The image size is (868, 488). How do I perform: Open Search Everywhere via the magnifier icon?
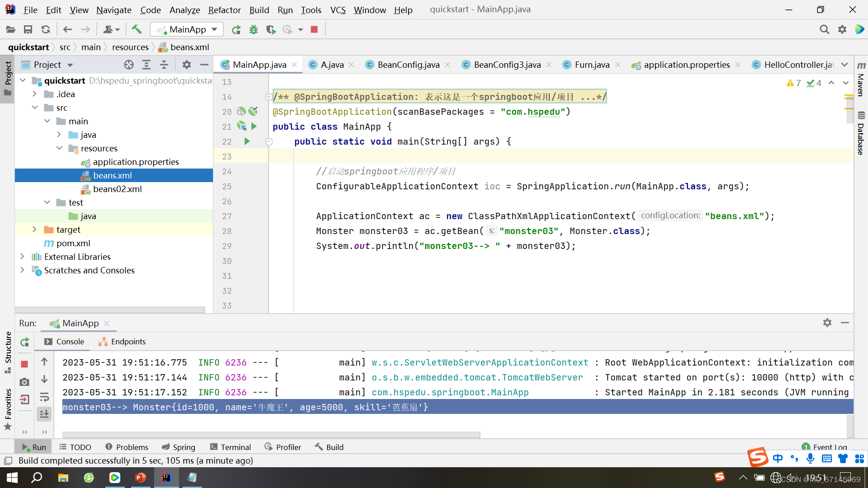[824, 29]
